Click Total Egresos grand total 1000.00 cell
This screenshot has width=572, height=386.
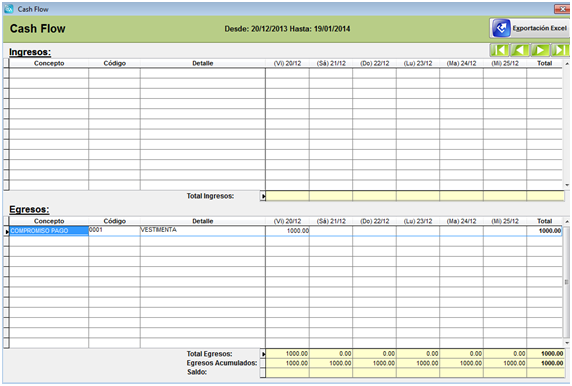click(545, 354)
